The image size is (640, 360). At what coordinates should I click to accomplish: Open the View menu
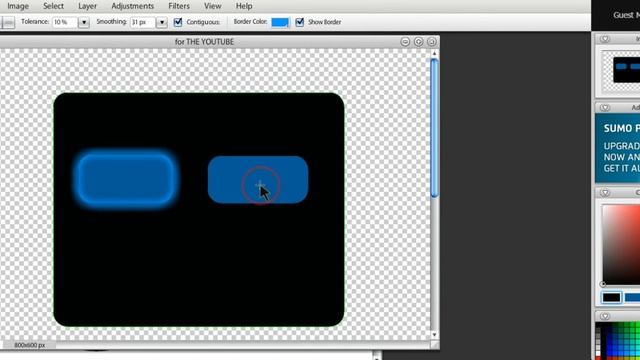click(213, 6)
